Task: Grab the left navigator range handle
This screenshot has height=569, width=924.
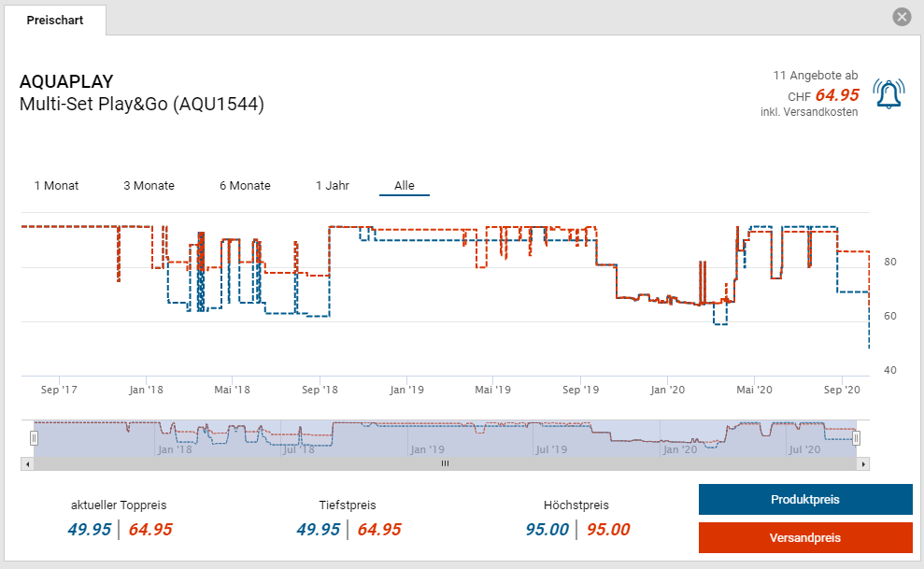Action: tap(34, 437)
